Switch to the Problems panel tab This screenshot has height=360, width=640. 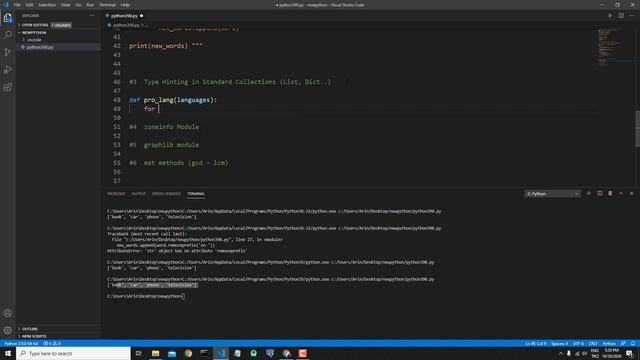(116, 194)
